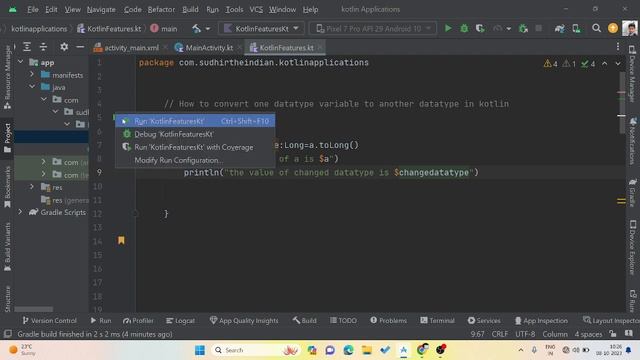The width and height of the screenshot is (640, 360).
Task: Open Device Manager from toolbar icon
Action: point(576,29)
